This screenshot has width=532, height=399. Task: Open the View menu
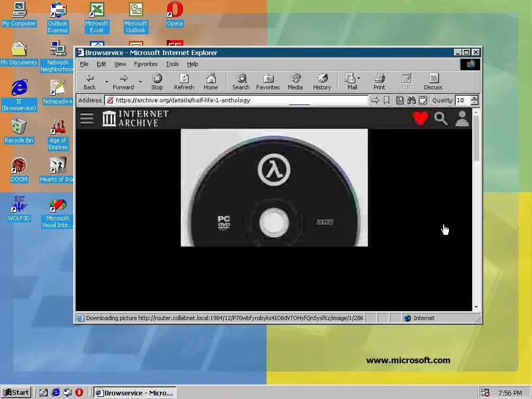(120, 64)
